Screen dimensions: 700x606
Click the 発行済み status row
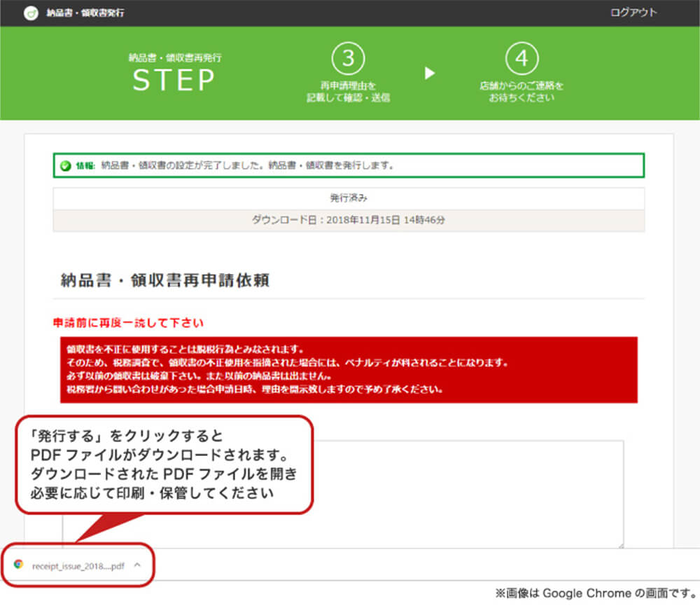[349, 198]
